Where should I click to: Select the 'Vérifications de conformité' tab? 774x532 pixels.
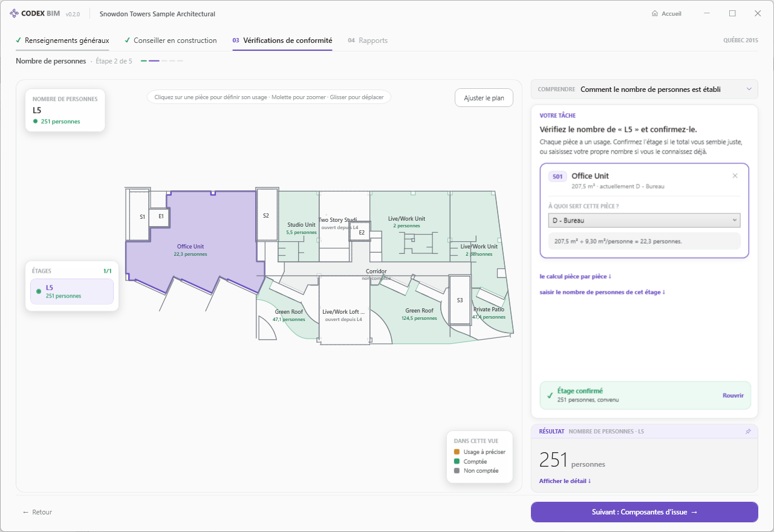(282, 41)
